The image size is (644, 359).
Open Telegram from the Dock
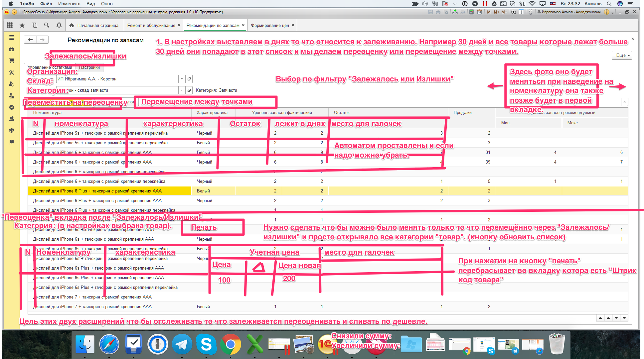tap(182, 344)
